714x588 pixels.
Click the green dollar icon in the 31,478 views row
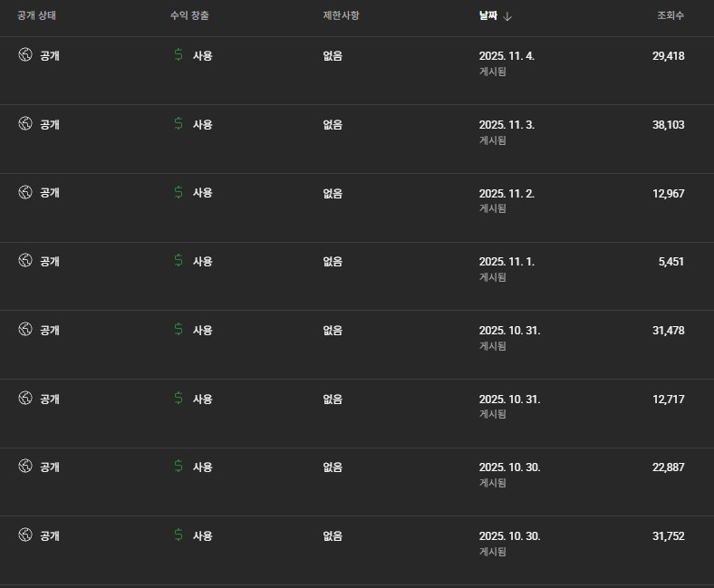pyautogui.click(x=178, y=330)
